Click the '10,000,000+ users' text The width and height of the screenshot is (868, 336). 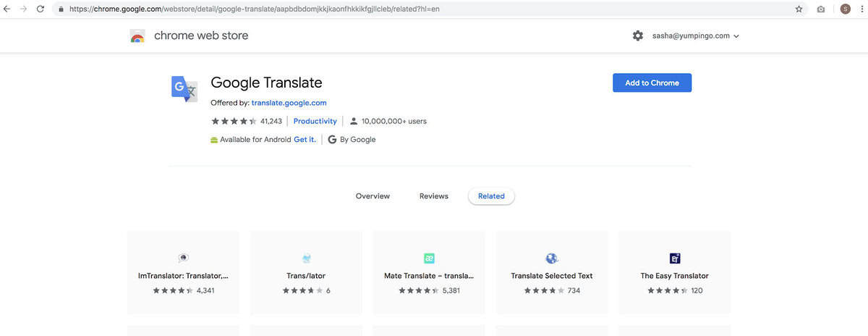[x=394, y=121]
